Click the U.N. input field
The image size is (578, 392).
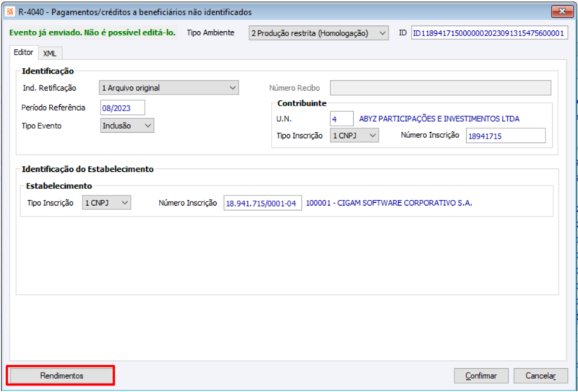(x=342, y=119)
